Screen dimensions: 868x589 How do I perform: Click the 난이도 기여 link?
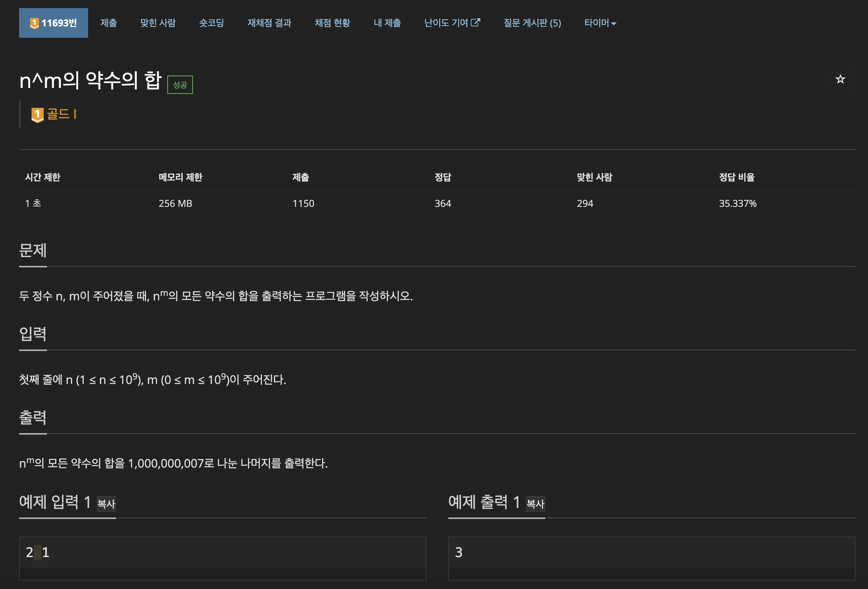tap(446, 23)
